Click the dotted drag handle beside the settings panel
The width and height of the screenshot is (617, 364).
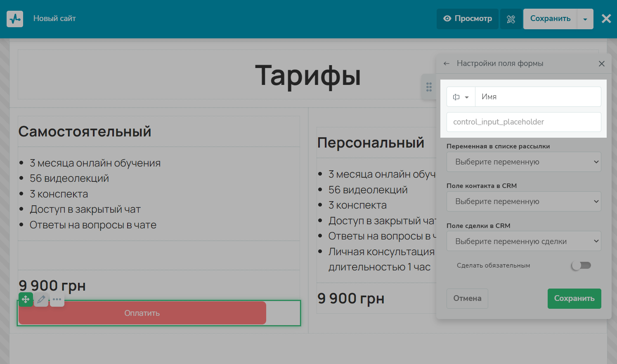point(429,87)
